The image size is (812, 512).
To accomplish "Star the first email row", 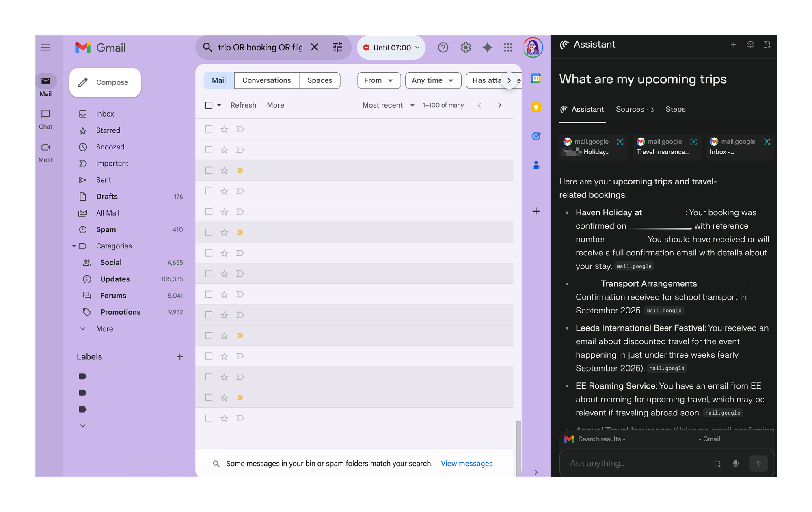I will click(224, 129).
